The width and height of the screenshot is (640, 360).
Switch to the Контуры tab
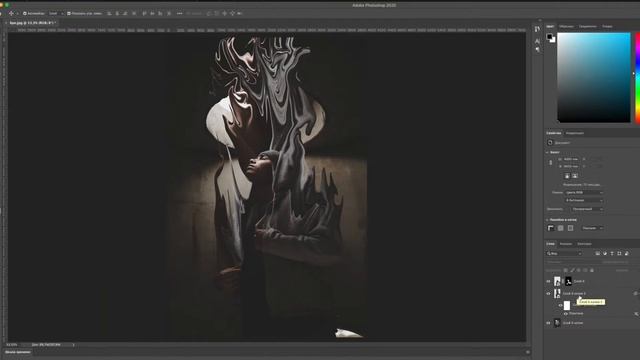pos(584,244)
